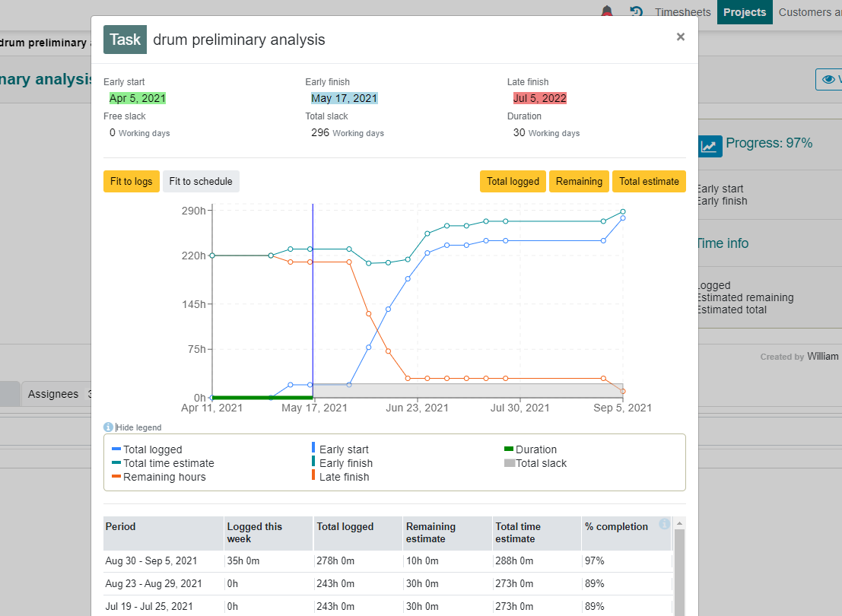Collapse the chart via Hide legend
This screenshot has height=616, width=842.
point(138,427)
